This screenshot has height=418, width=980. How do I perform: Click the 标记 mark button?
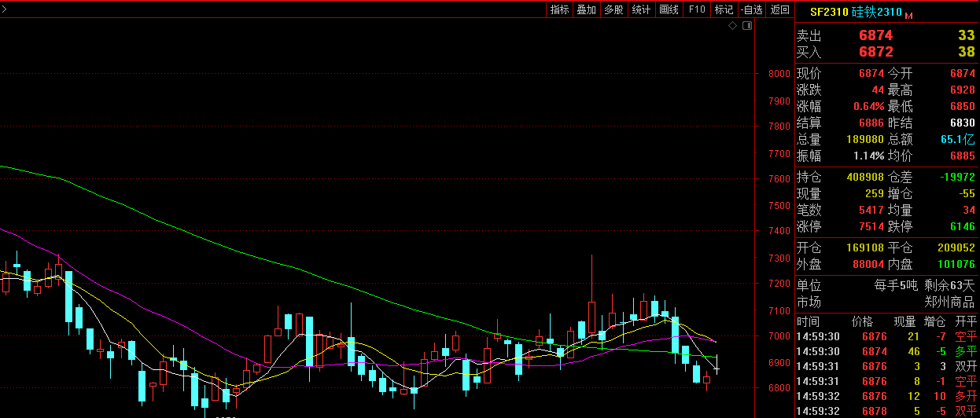pyautogui.click(x=724, y=9)
